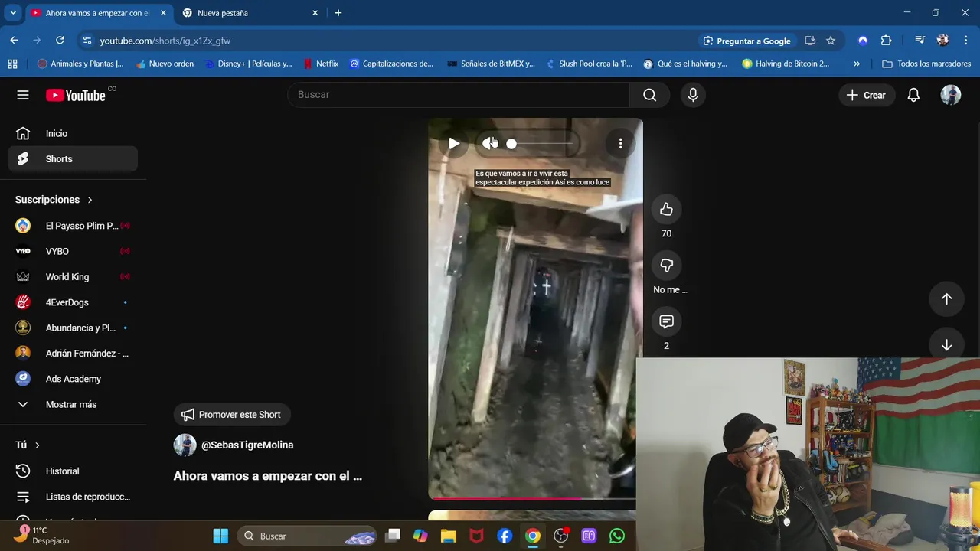Open the media control icon in Chrome toolbar
This screenshot has height=551, width=980.
coord(920,41)
